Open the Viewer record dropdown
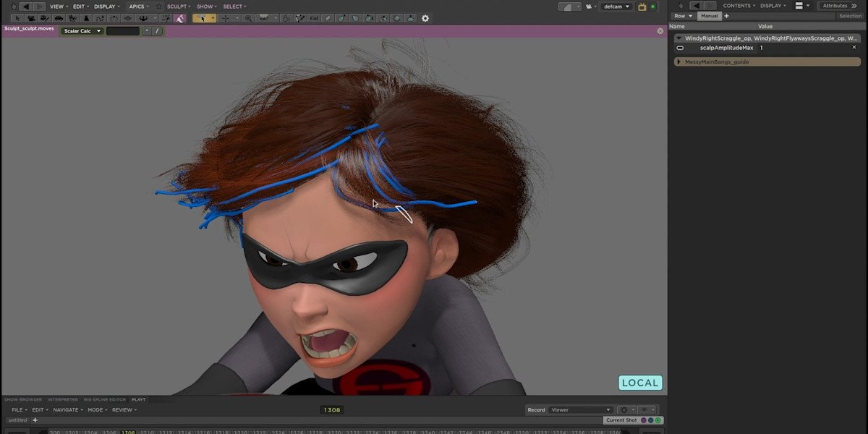Image resolution: width=868 pixels, height=434 pixels. [581, 410]
